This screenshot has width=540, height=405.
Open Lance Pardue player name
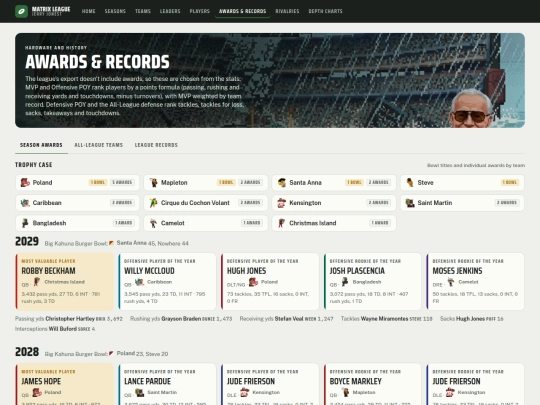coord(147,381)
